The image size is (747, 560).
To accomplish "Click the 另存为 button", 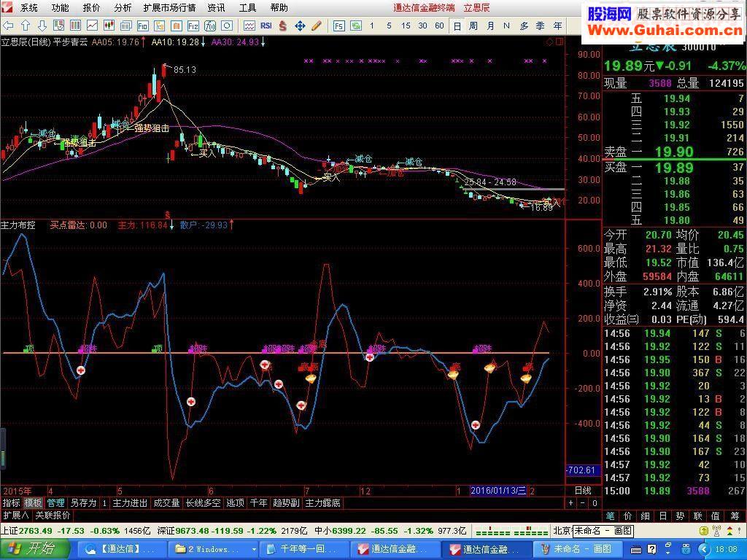I will click(83, 503).
